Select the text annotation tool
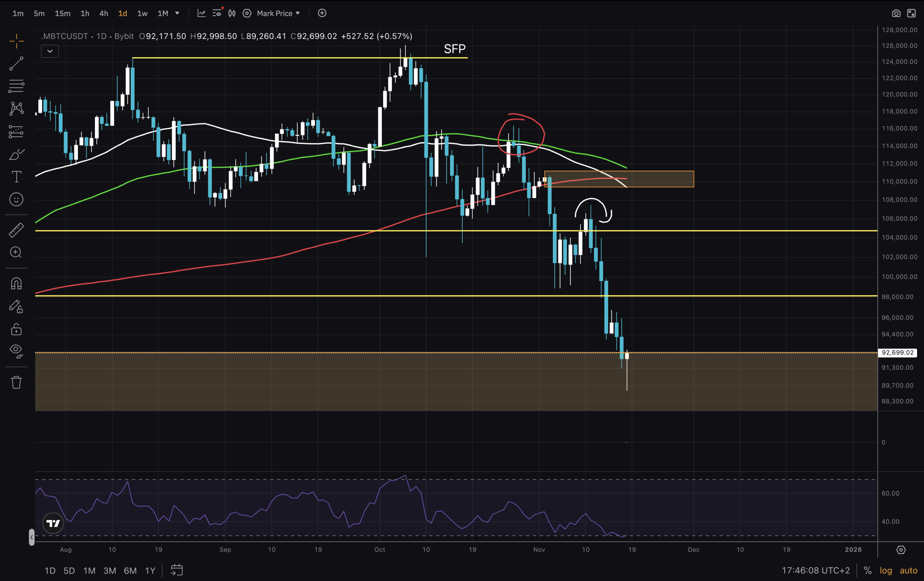924x581 pixels. pyautogui.click(x=16, y=177)
